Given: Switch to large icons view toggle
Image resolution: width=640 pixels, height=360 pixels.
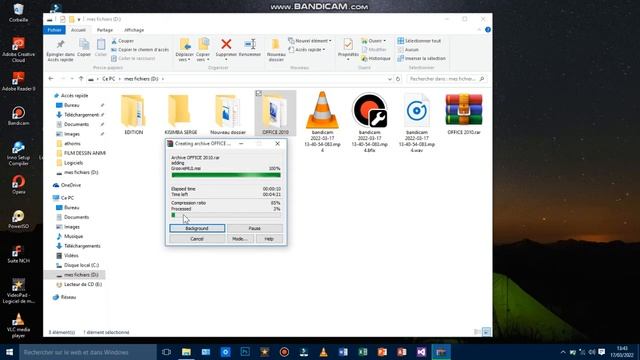Looking at the screenshot, I should point(486,332).
